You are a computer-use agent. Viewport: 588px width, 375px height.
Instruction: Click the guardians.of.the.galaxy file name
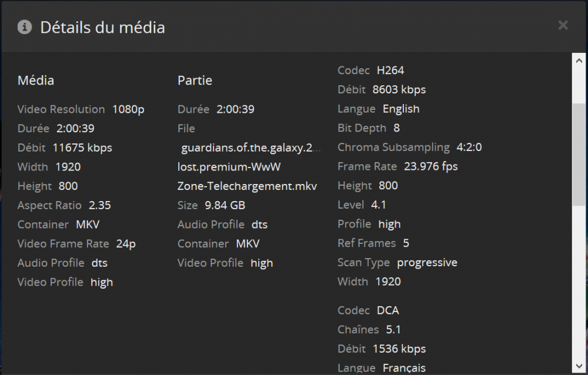tap(251, 148)
